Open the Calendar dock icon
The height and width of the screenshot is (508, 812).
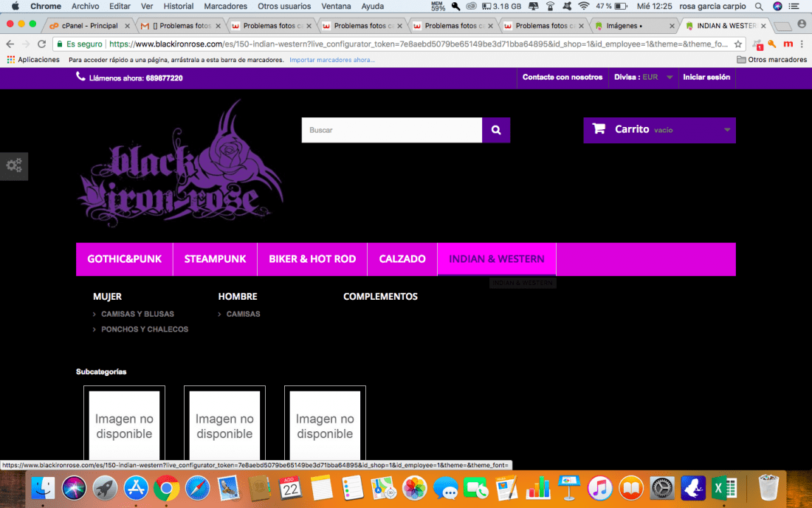tap(290, 488)
